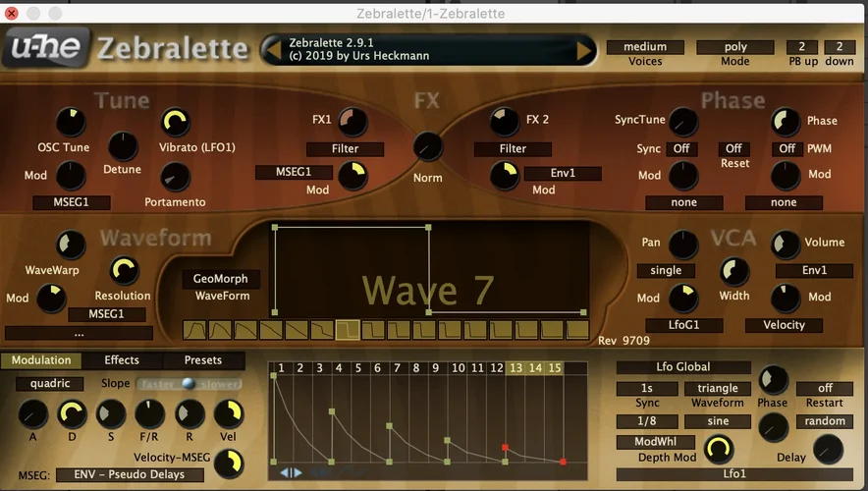Open the LFO triangle Waveform dropdown
The width and height of the screenshot is (868, 491).
click(x=718, y=389)
